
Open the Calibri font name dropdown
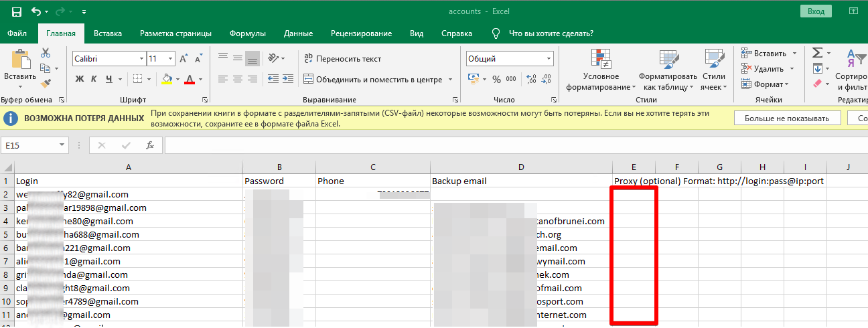click(141, 59)
